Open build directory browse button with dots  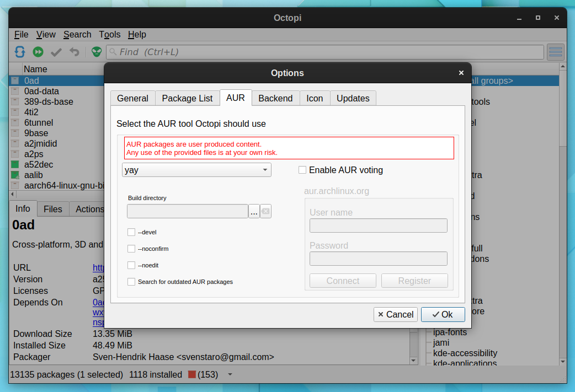point(254,211)
